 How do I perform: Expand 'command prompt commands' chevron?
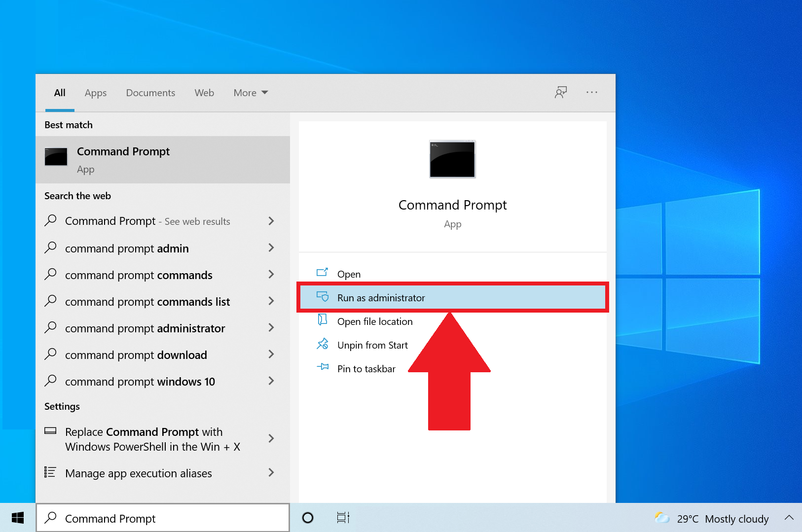pyautogui.click(x=271, y=274)
